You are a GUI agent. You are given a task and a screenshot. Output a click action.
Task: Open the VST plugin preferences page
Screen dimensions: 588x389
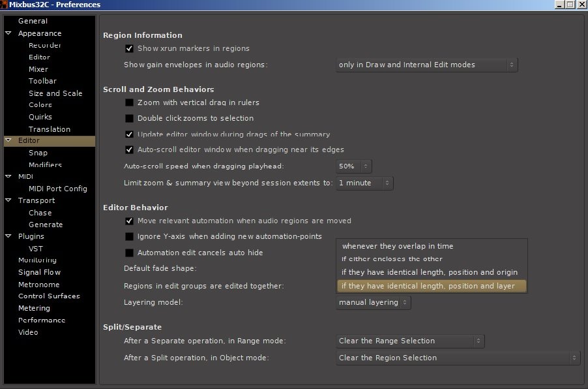click(x=36, y=249)
